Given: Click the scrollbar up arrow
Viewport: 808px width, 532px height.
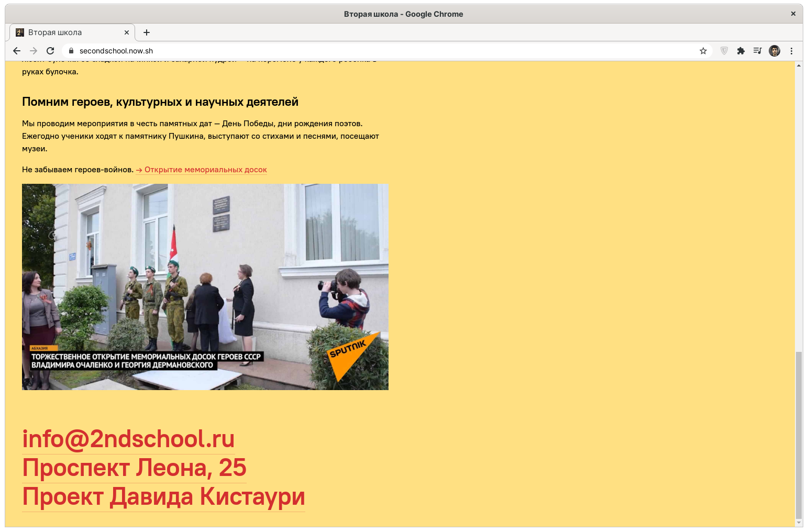Looking at the screenshot, I should tap(799, 65).
